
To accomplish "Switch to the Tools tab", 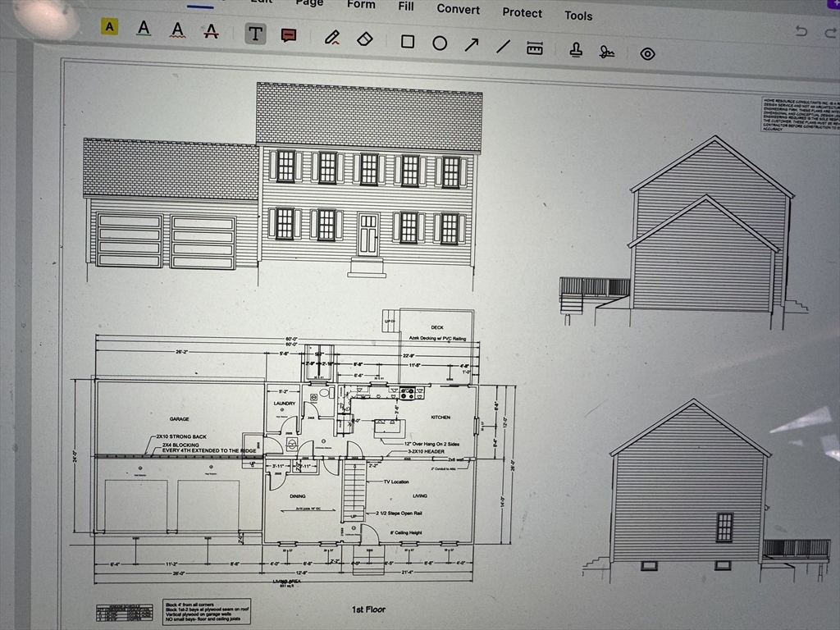I will tap(578, 16).
